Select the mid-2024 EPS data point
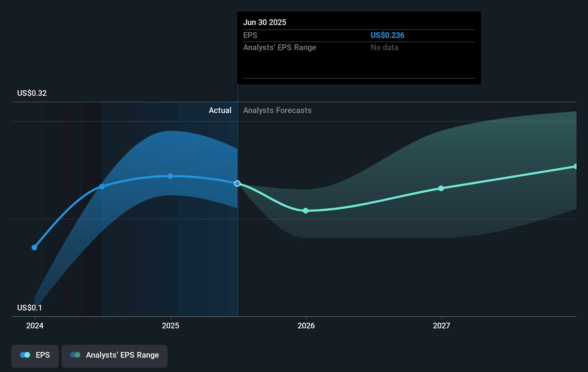Image resolution: width=588 pixels, height=372 pixels. click(x=102, y=187)
